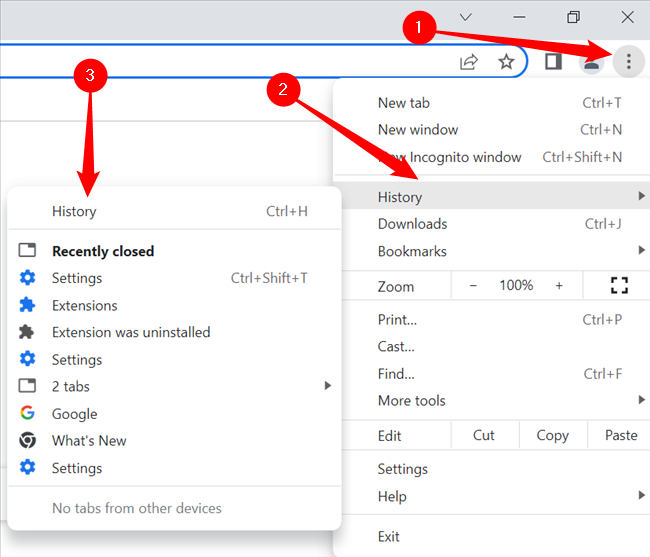Reopen the Google recently closed tab
Screen dimensions: 650x557
175,414
